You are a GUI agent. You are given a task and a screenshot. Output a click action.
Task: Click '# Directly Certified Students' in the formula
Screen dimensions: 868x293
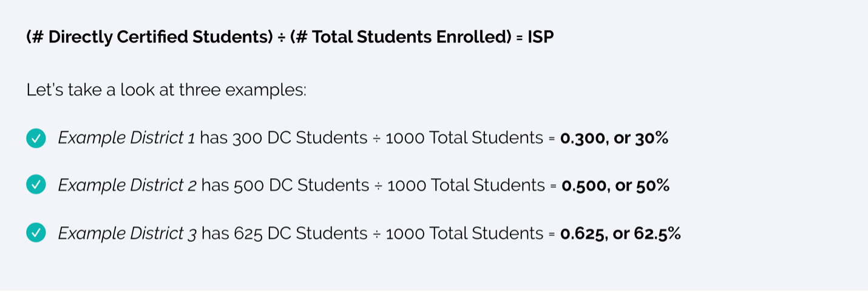point(149,38)
